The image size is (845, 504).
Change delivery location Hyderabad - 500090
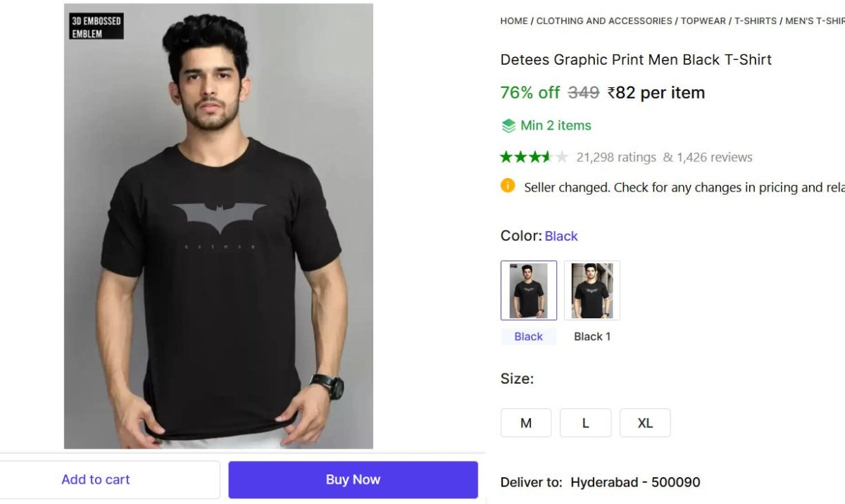635,482
